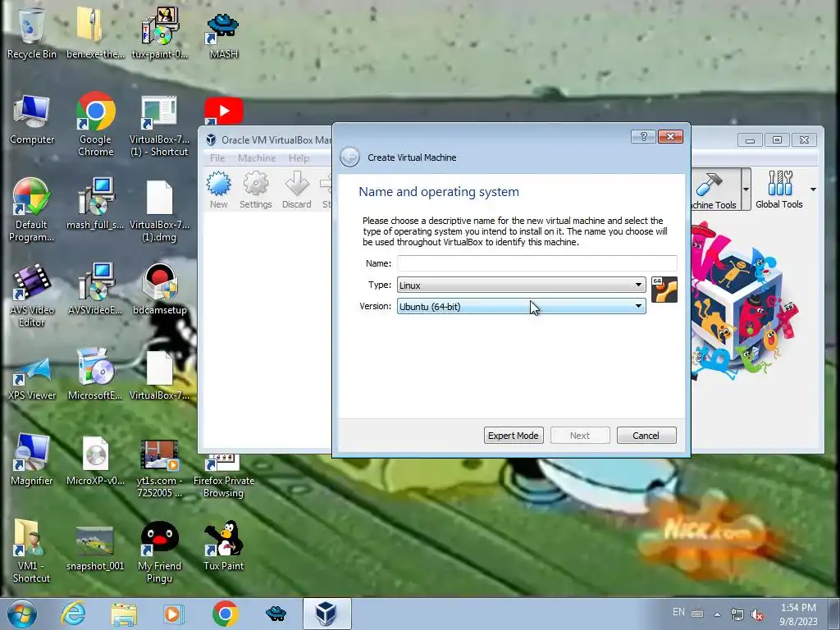Open the Default Programs desktop icon
This screenshot has height=630, width=840.
[x=31, y=209]
